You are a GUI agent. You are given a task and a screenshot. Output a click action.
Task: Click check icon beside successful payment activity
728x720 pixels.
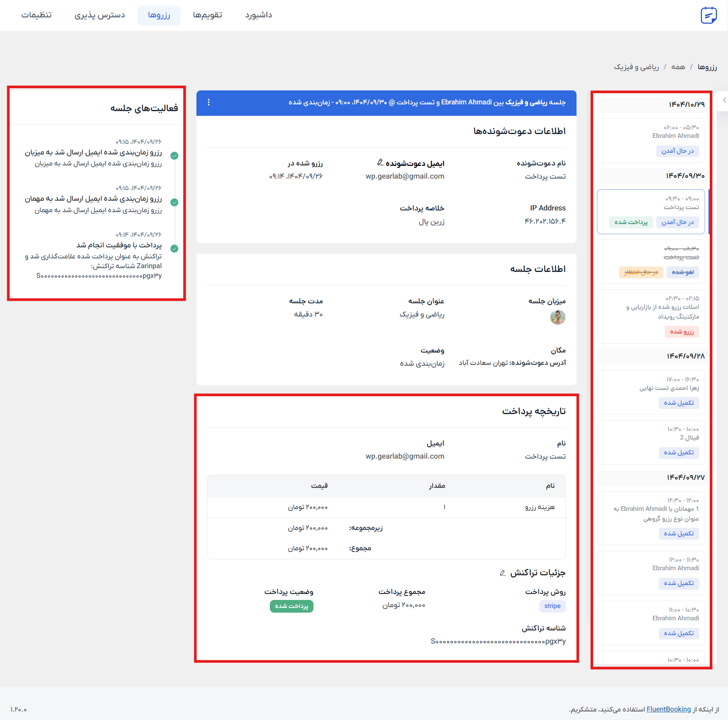[x=174, y=249]
